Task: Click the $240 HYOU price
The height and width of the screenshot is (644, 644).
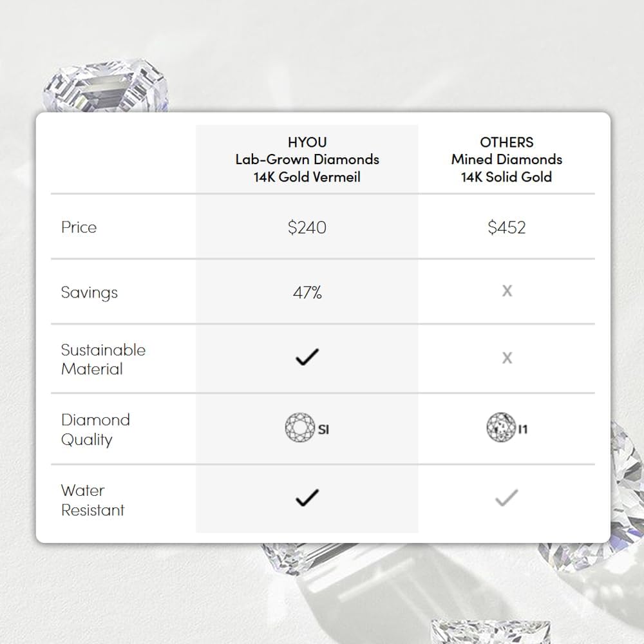Action: tap(307, 227)
